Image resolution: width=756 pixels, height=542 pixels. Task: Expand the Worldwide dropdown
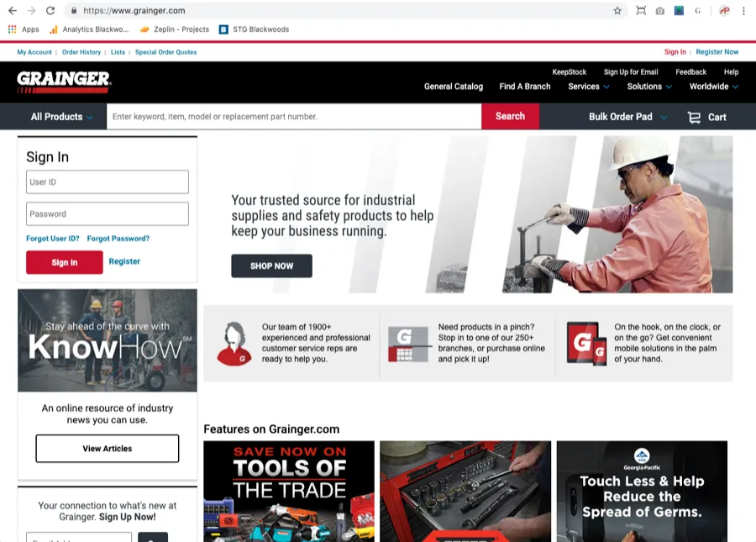coord(713,87)
